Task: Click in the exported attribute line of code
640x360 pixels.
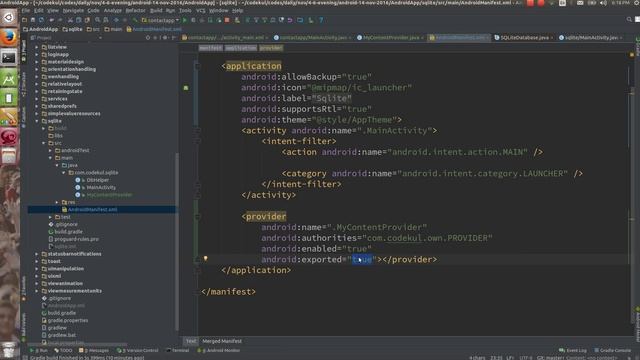Action: click(349, 260)
